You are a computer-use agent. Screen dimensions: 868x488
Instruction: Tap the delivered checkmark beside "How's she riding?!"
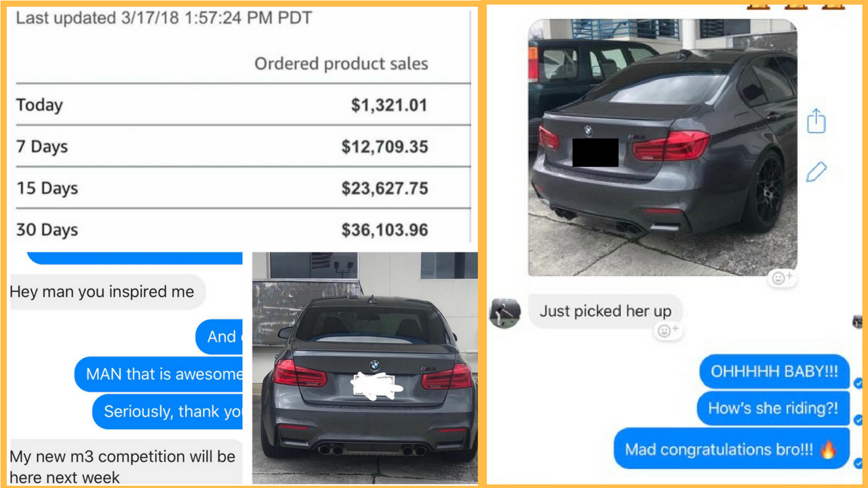coord(858,420)
